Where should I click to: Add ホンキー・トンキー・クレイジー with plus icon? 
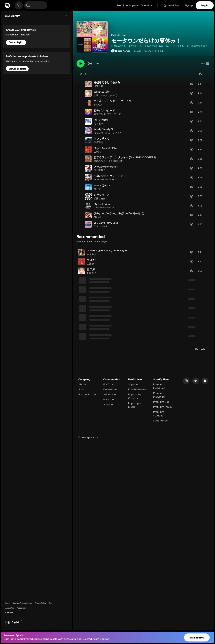click(x=191, y=103)
